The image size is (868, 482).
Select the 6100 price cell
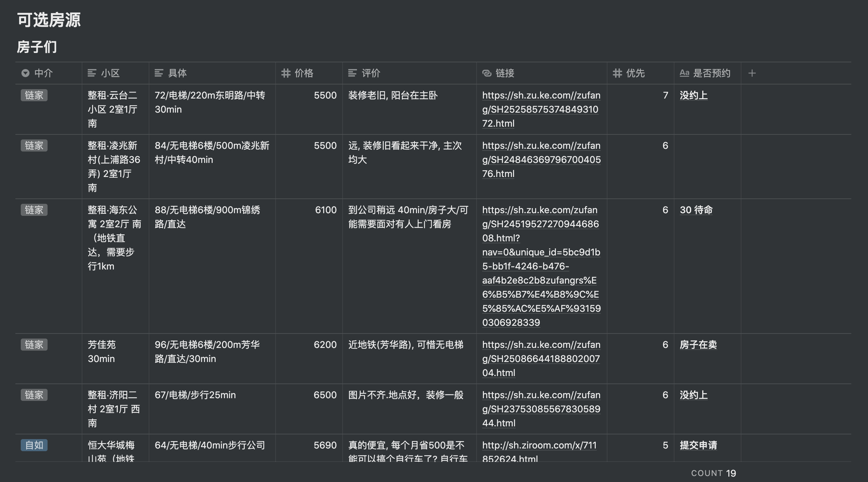pyautogui.click(x=325, y=210)
